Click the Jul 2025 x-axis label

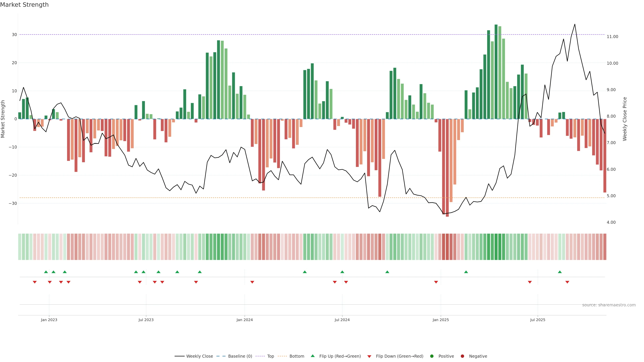coord(538,320)
